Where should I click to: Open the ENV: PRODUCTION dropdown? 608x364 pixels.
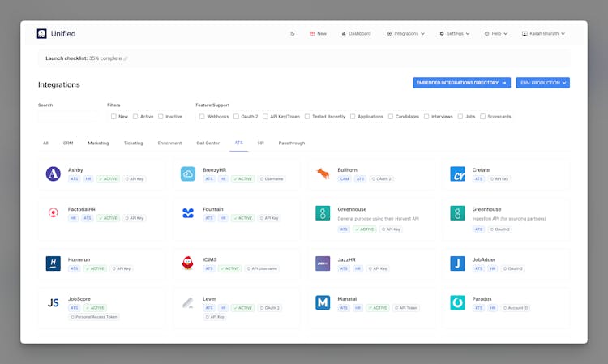[542, 83]
